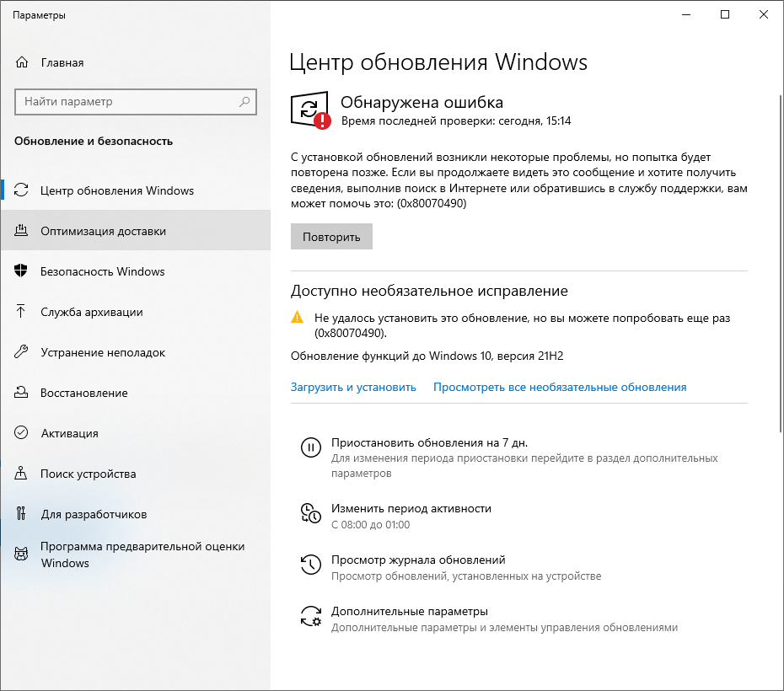Open Для разработчиков section
Screen dimensions: 784x691
135,514
